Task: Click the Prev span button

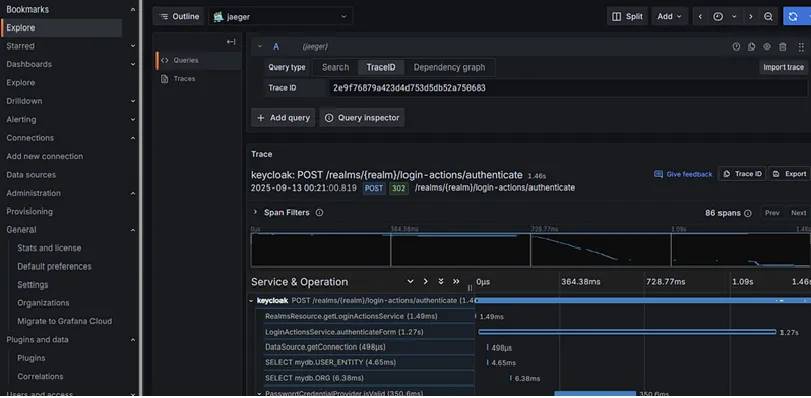Action: click(x=772, y=213)
